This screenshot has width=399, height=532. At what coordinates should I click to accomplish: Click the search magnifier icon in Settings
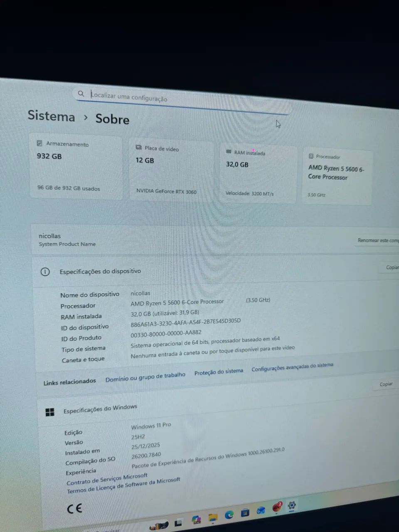tap(81, 94)
